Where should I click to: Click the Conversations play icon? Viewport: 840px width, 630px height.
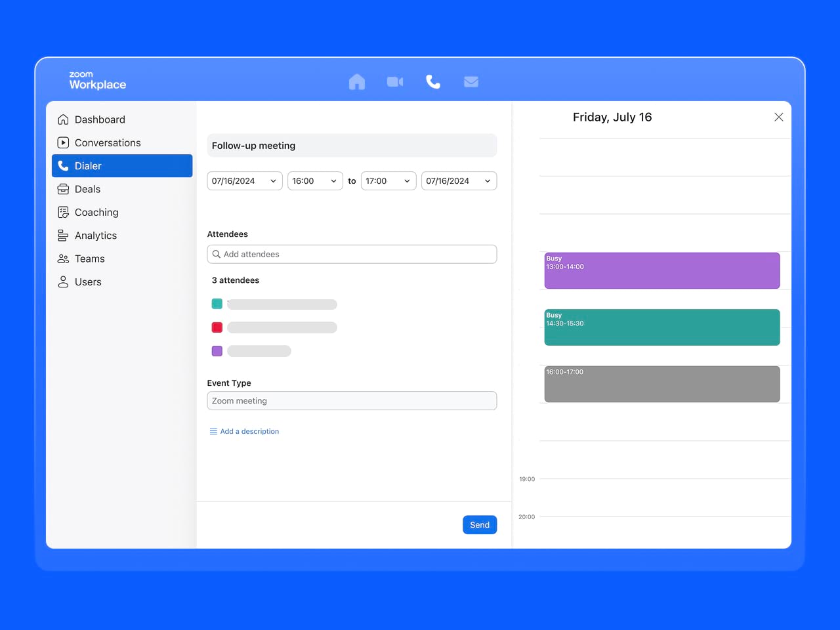(63, 142)
